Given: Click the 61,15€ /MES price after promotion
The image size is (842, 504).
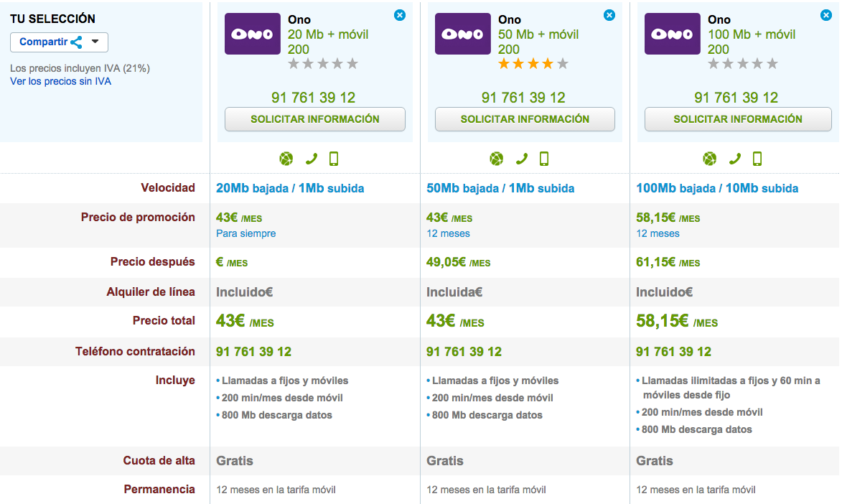Looking at the screenshot, I should coord(668,262).
